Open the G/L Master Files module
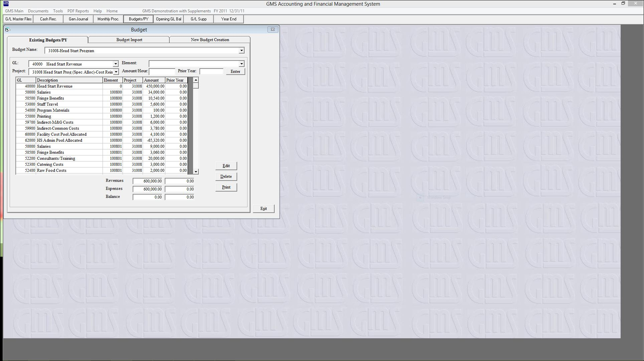 pos(18,19)
